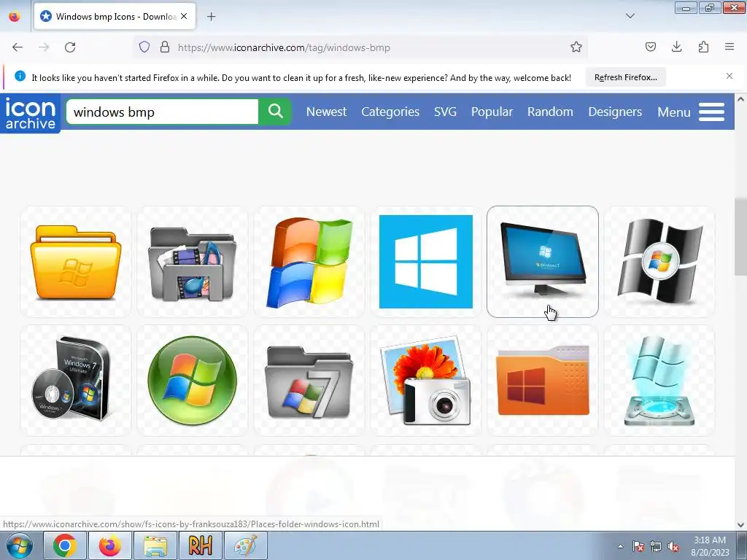Click scrollbar up arrow
Viewport: 747px width, 560px height.
740,99
